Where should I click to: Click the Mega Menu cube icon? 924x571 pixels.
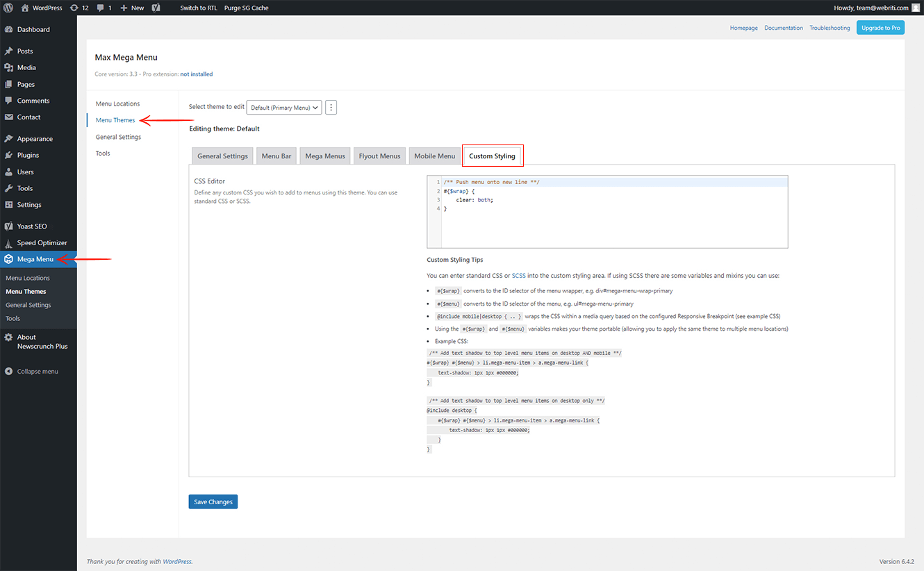8,259
